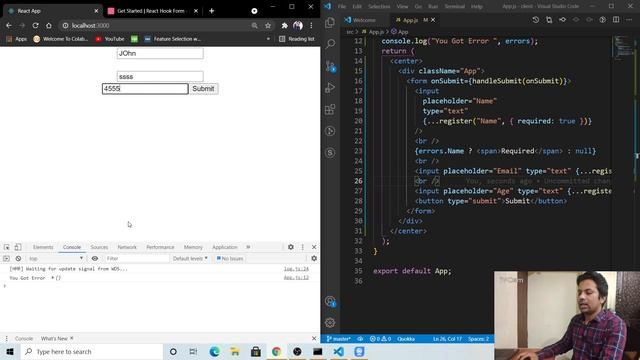Open the Source Control sidebar icon

330,66
